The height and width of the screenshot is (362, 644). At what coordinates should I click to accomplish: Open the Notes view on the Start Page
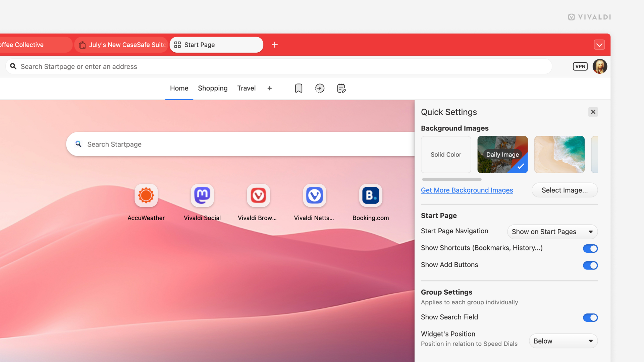coord(341,88)
